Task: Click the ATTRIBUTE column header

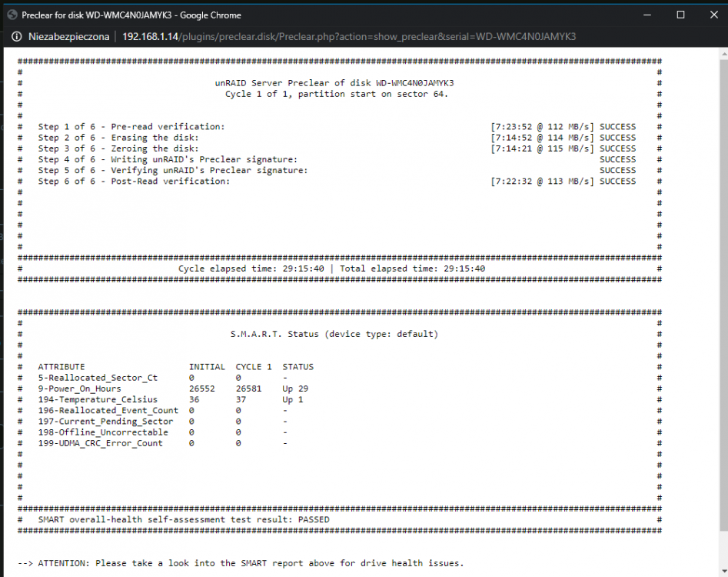Action: [61, 367]
